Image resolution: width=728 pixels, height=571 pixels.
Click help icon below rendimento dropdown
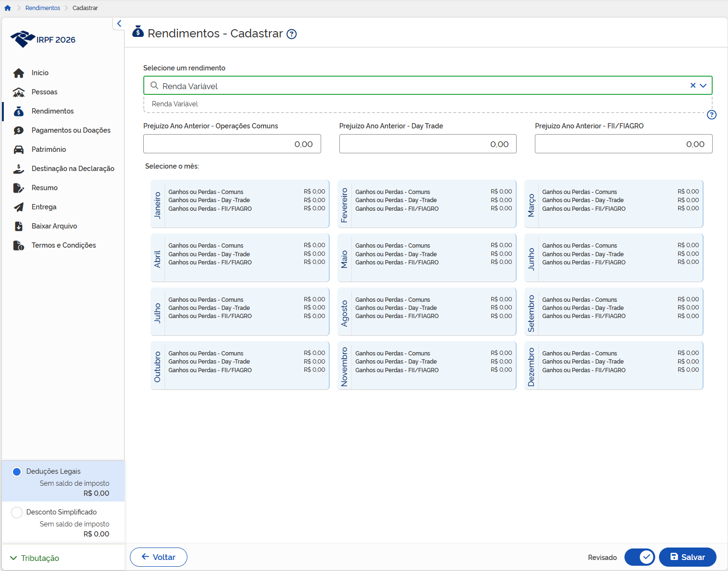point(712,114)
